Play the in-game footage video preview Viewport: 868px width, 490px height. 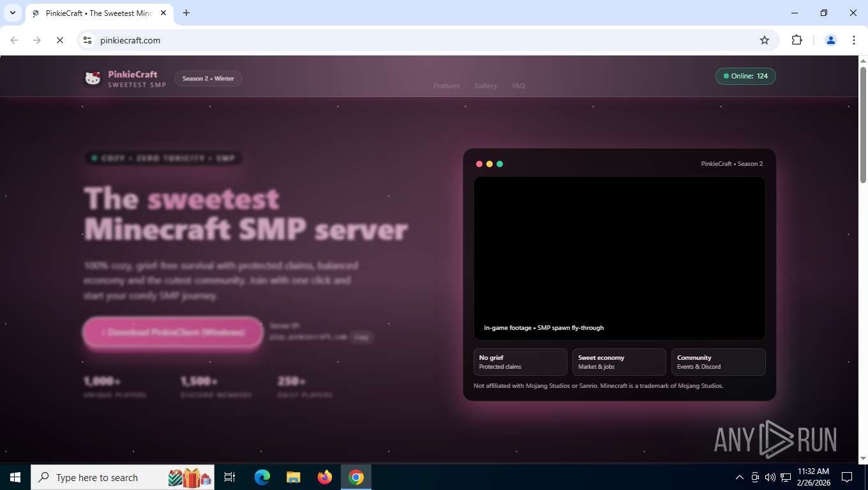[x=619, y=258]
